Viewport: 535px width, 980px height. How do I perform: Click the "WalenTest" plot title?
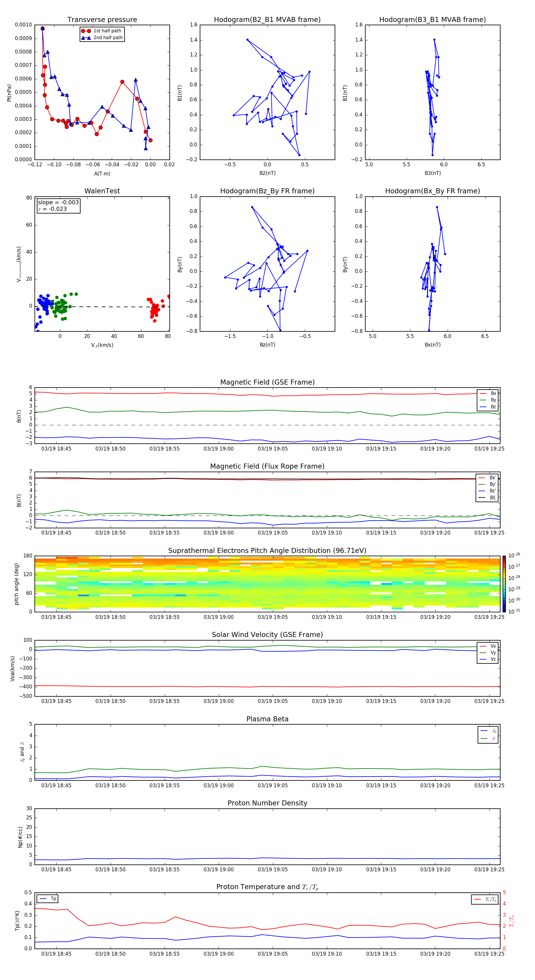(102, 191)
